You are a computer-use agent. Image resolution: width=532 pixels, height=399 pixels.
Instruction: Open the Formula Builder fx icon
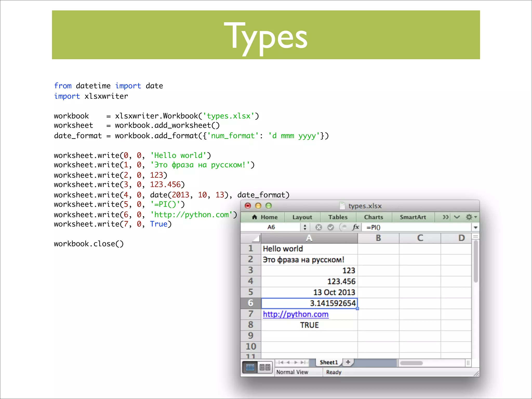(x=356, y=227)
